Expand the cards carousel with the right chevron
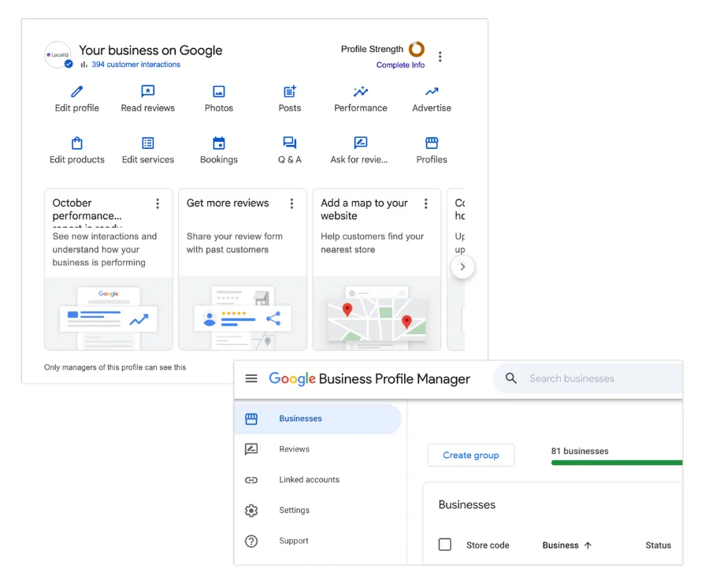The image size is (709, 588). 463,267
